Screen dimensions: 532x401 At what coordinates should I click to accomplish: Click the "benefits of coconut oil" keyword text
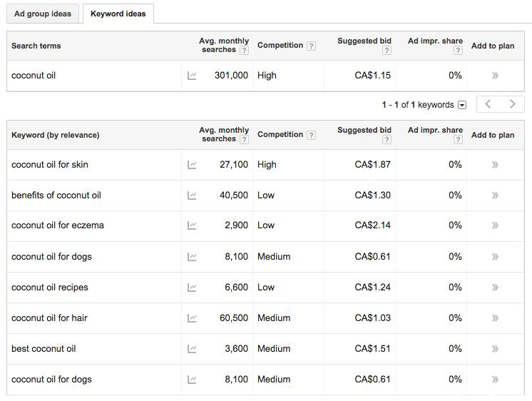(56, 196)
